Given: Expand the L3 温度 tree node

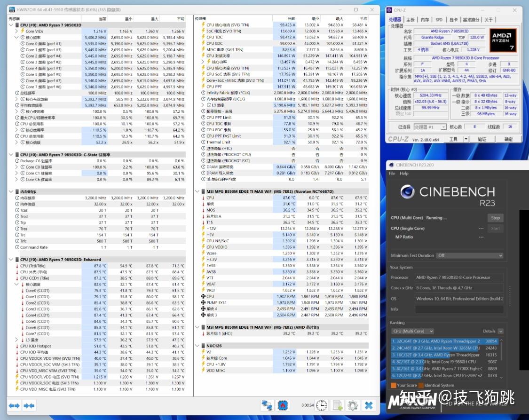Looking at the screenshot, I should pyautogui.click(x=16, y=340).
